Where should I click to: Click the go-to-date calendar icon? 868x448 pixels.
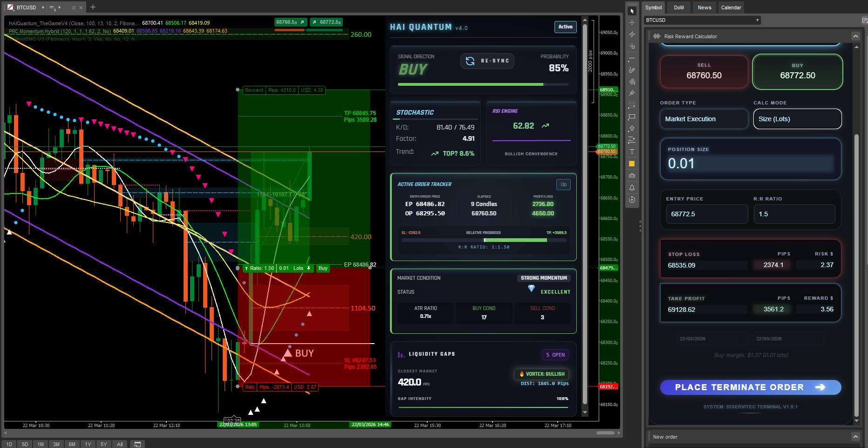coord(137,444)
